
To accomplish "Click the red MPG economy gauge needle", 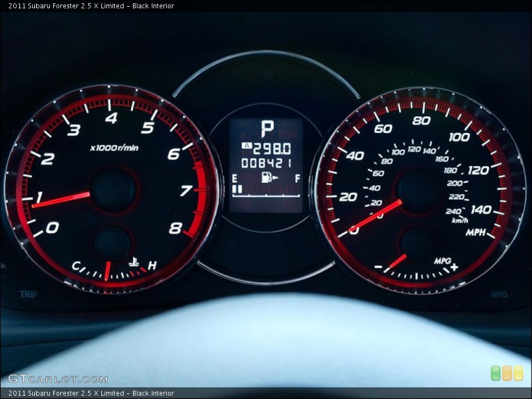I will pos(398,261).
